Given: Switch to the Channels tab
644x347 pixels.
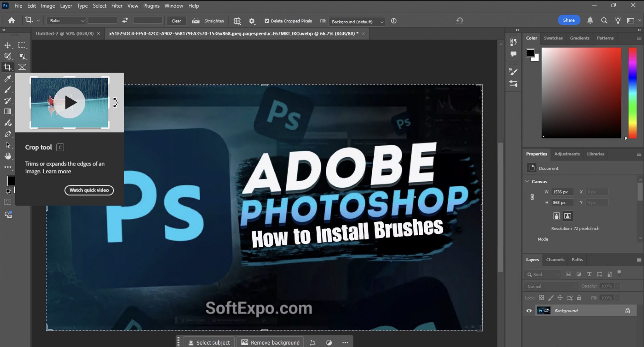Looking at the screenshot, I should pyautogui.click(x=555, y=259).
